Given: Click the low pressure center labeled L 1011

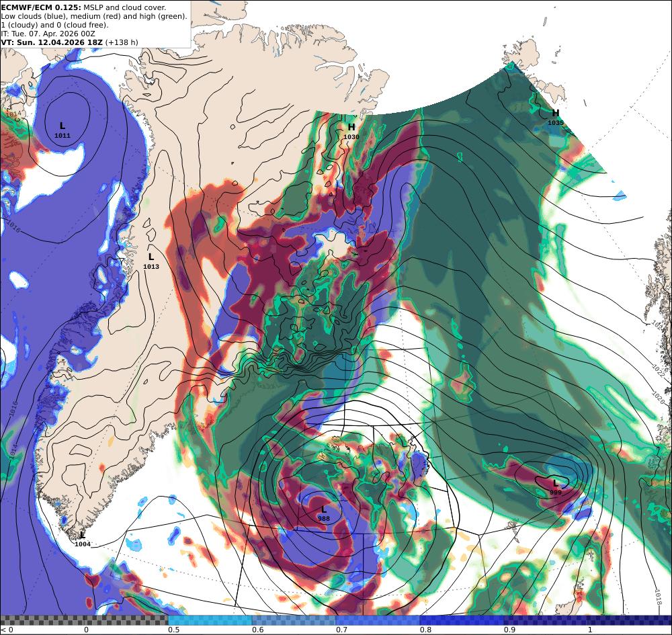Looking at the screenshot, I should [x=62, y=130].
